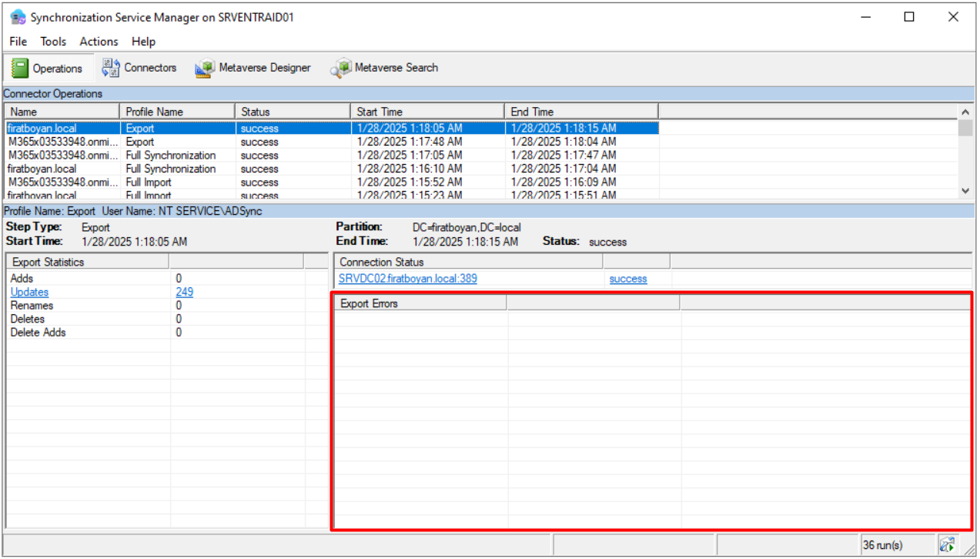Select M365x03533948 Full Import row
Viewport: 980px width, 559px height.
point(331,182)
